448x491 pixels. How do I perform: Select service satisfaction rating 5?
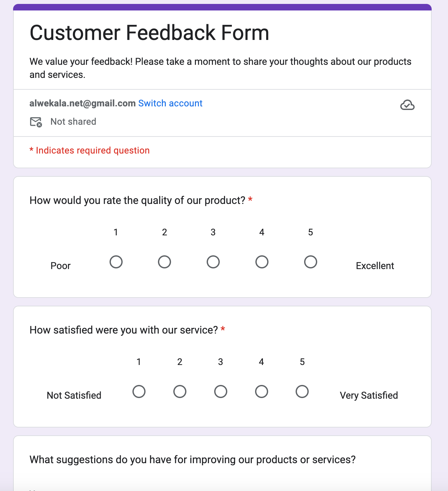pyautogui.click(x=302, y=391)
